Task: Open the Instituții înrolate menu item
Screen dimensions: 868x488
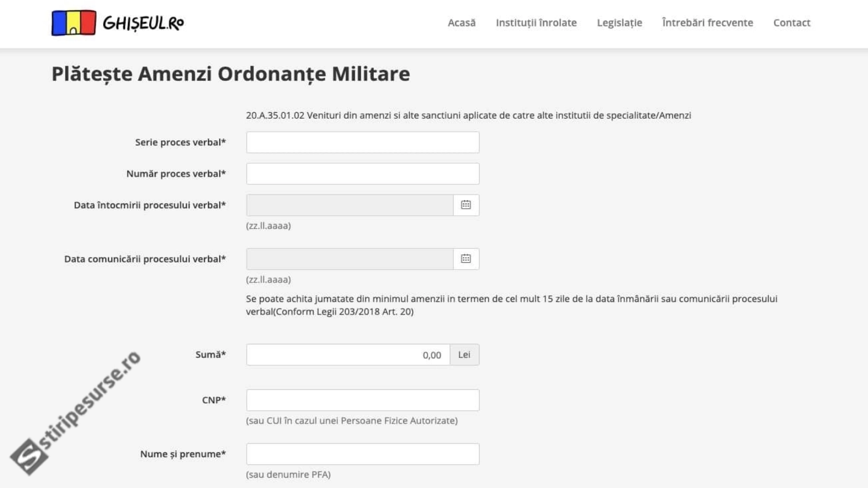Action: 536,23
